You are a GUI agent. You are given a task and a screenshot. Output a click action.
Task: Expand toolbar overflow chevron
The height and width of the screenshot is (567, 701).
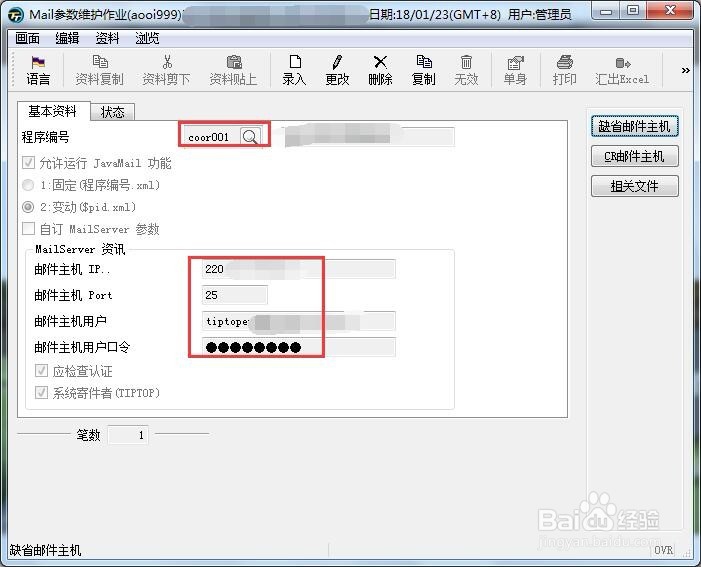685,70
